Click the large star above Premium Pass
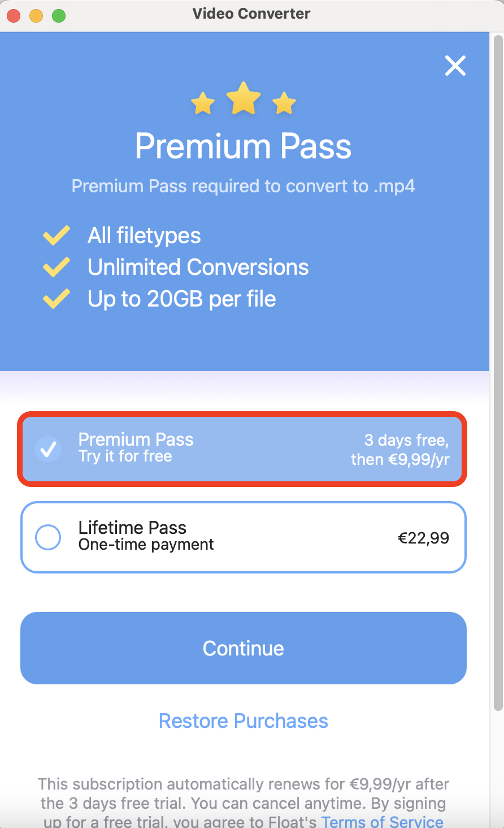 [244, 100]
